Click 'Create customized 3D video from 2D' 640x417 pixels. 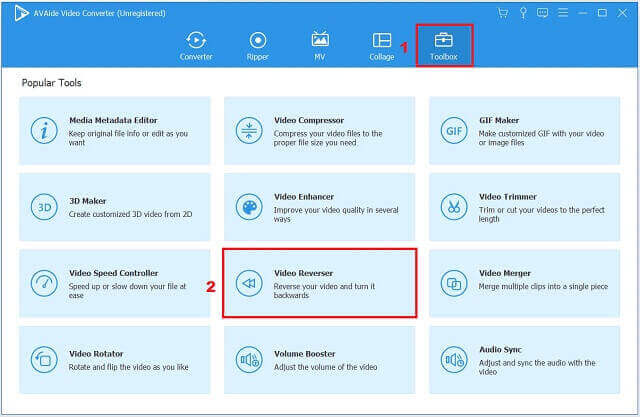(130, 214)
